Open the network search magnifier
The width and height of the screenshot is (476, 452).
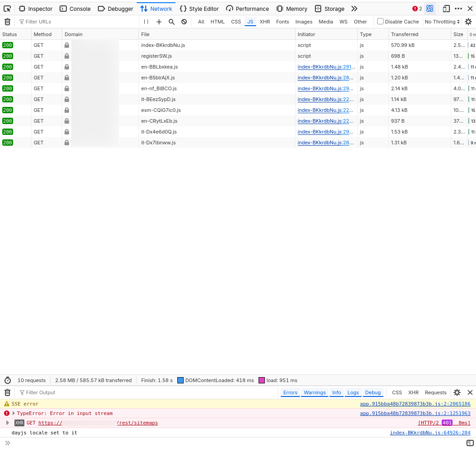[171, 22]
